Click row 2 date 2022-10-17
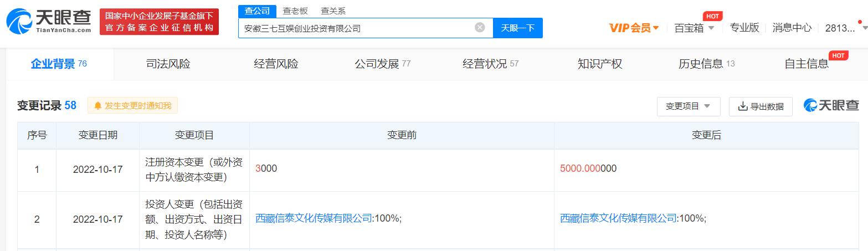Viewport: 868px width, 251px height. tap(97, 219)
